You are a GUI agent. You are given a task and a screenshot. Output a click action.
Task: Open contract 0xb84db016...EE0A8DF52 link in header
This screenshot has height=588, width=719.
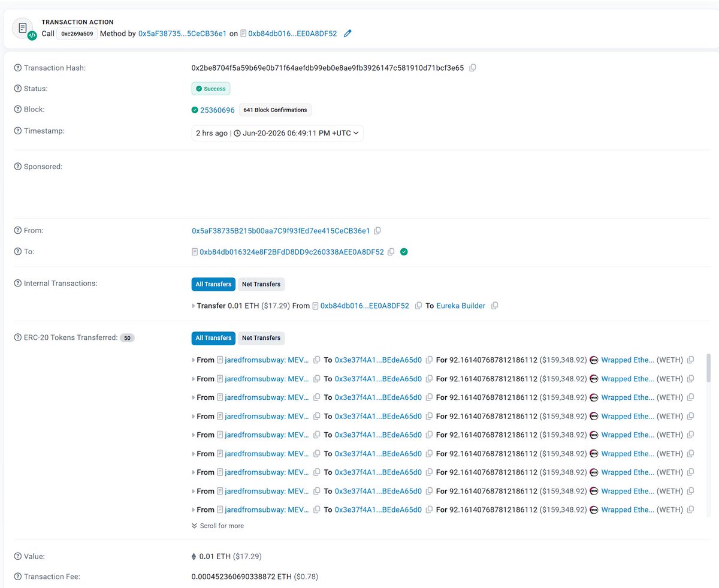point(292,34)
